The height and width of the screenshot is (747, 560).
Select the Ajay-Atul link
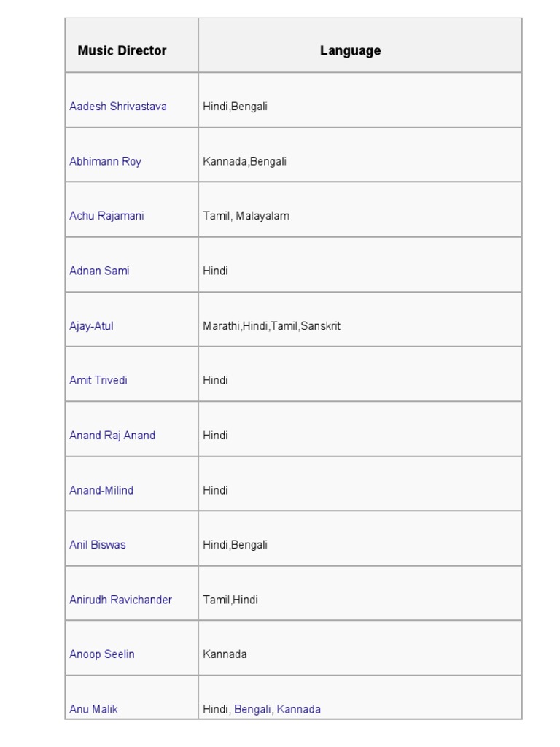click(x=91, y=326)
